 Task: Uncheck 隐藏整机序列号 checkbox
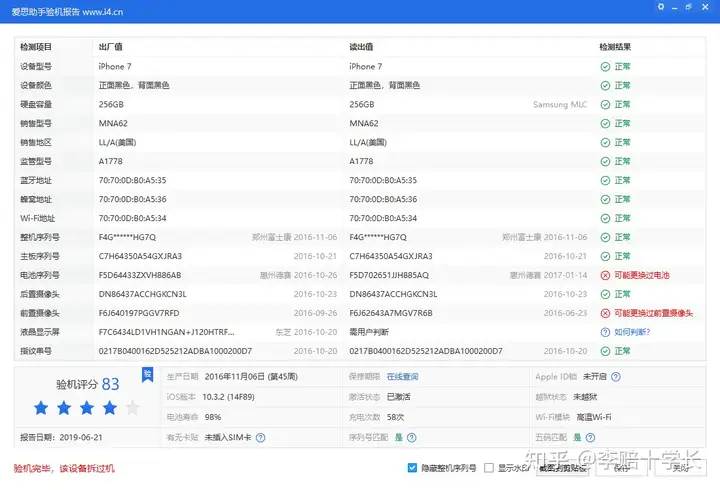(412, 467)
